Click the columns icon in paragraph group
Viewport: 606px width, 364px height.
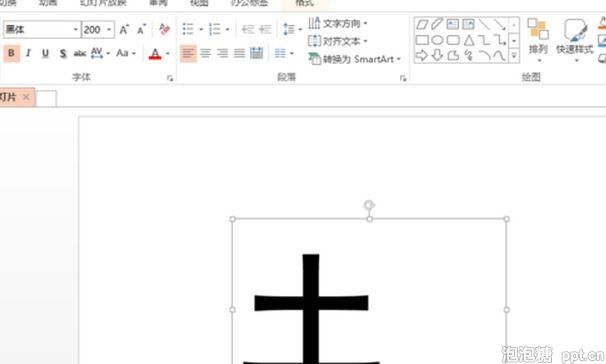click(x=280, y=53)
